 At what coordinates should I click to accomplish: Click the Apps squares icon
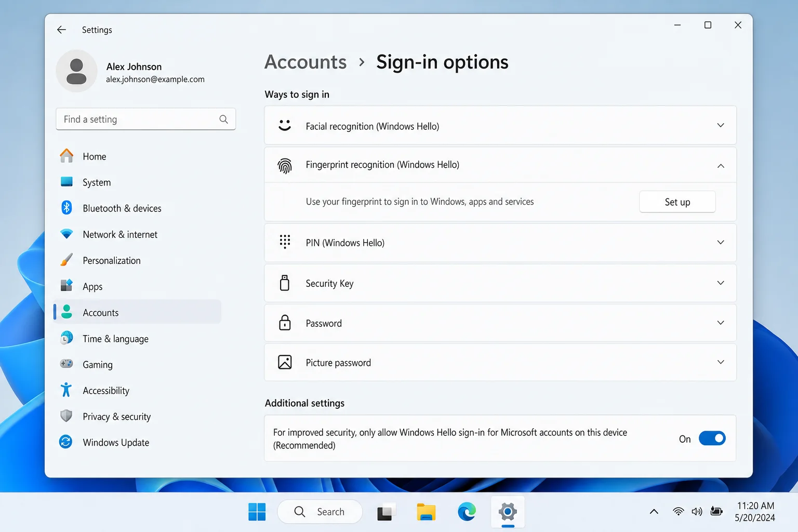point(66,285)
